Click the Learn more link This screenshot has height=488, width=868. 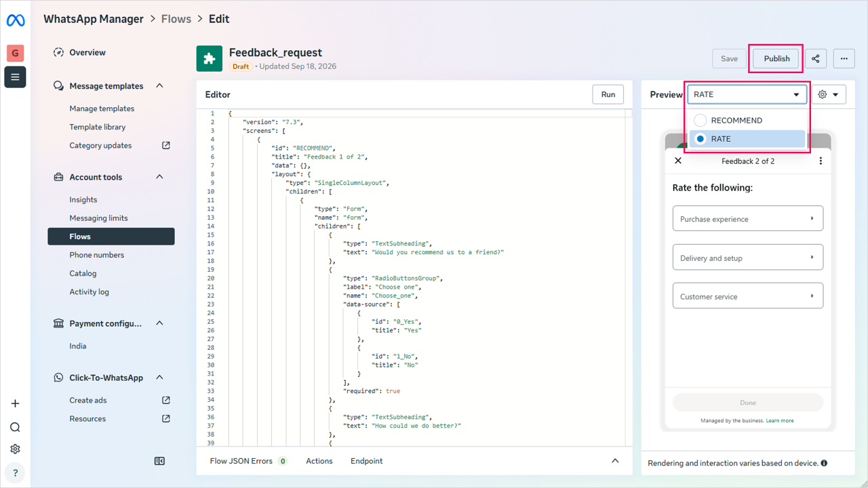pos(780,421)
